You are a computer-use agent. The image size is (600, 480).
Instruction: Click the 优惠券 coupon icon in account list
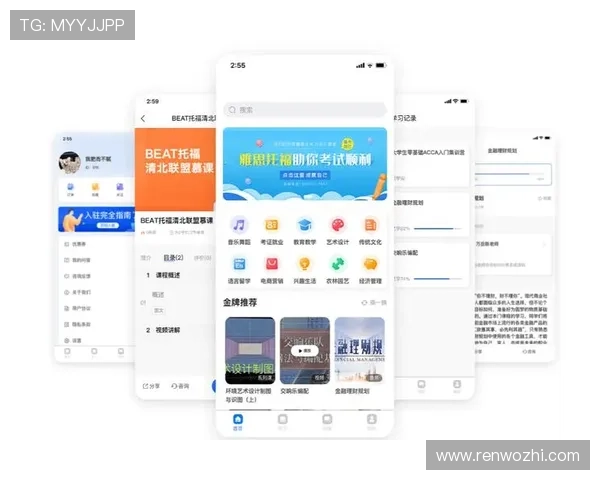click(67, 244)
